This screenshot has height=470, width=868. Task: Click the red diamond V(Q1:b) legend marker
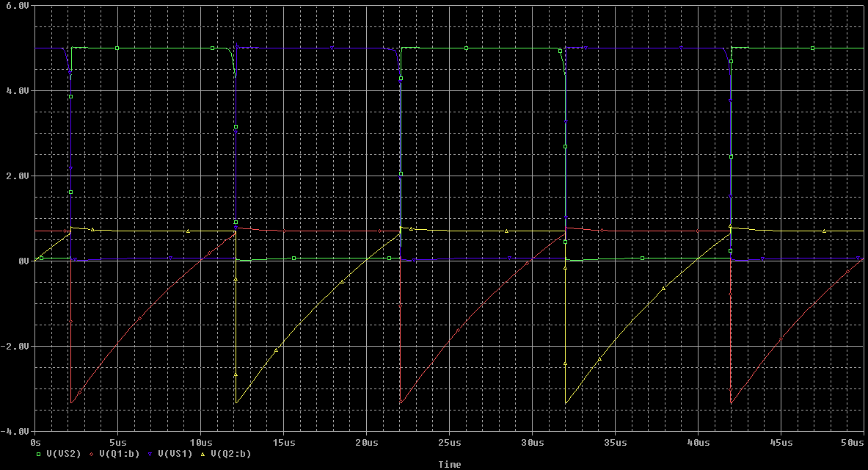click(92, 454)
